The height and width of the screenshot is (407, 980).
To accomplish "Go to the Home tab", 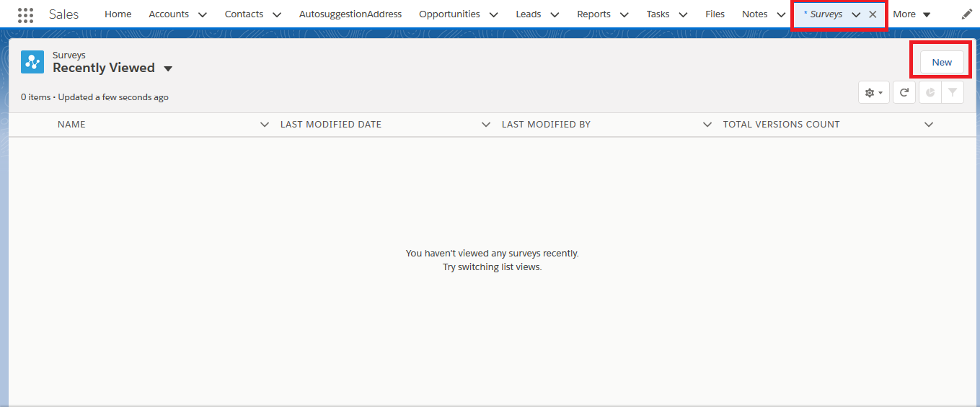I will 118,14.
